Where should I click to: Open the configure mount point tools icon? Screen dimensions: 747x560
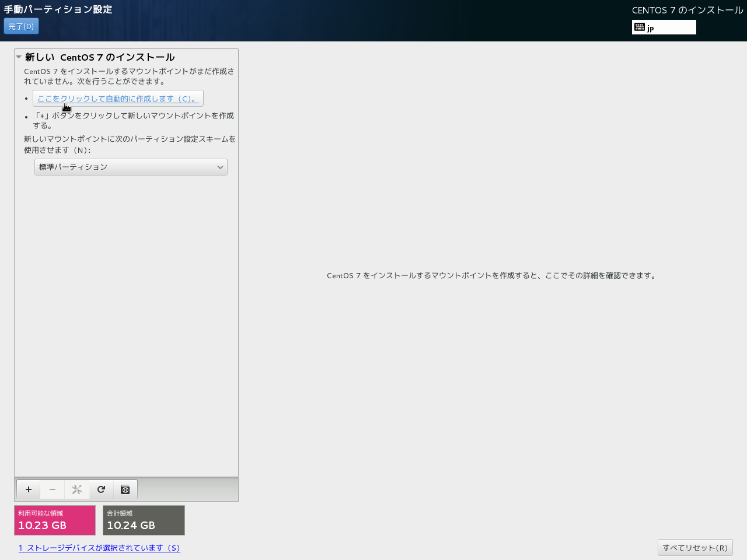point(76,489)
